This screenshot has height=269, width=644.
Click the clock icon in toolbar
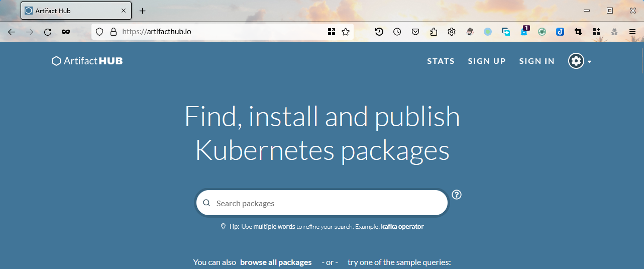(397, 32)
